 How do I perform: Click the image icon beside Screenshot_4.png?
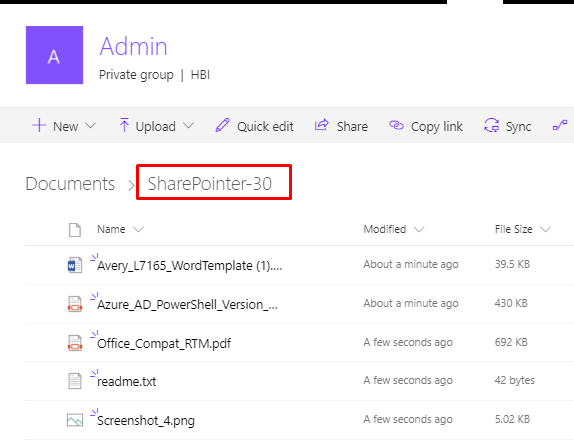pyautogui.click(x=75, y=420)
